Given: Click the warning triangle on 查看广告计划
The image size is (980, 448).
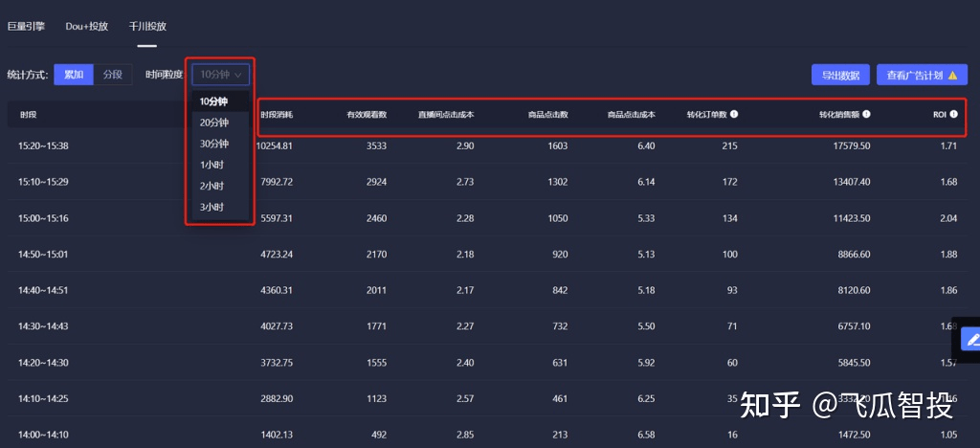Looking at the screenshot, I should [952, 75].
